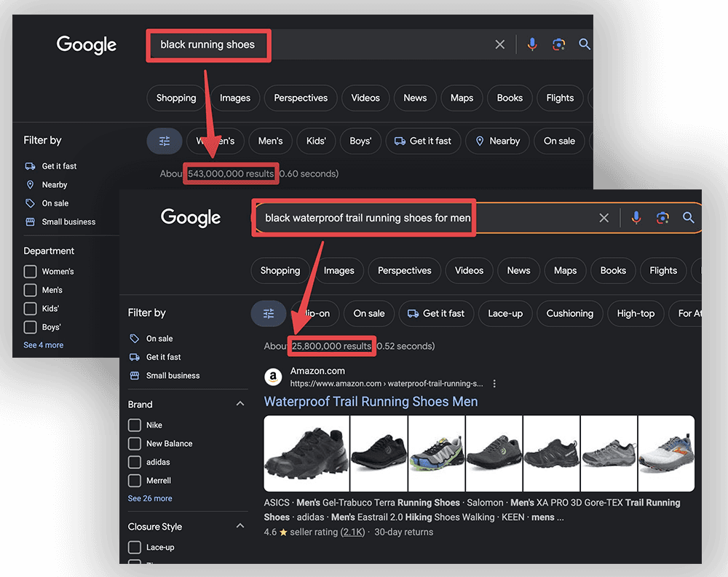The image size is (728, 577).
Task: Click the Amazon favicon on the search result
Action: [x=273, y=377]
